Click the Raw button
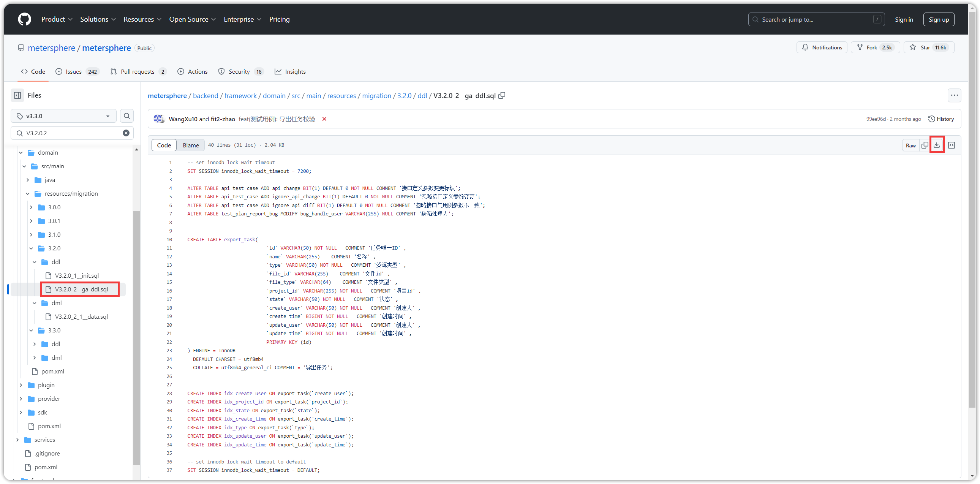The height and width of the screenshot is (484, 980). (910, 145)
